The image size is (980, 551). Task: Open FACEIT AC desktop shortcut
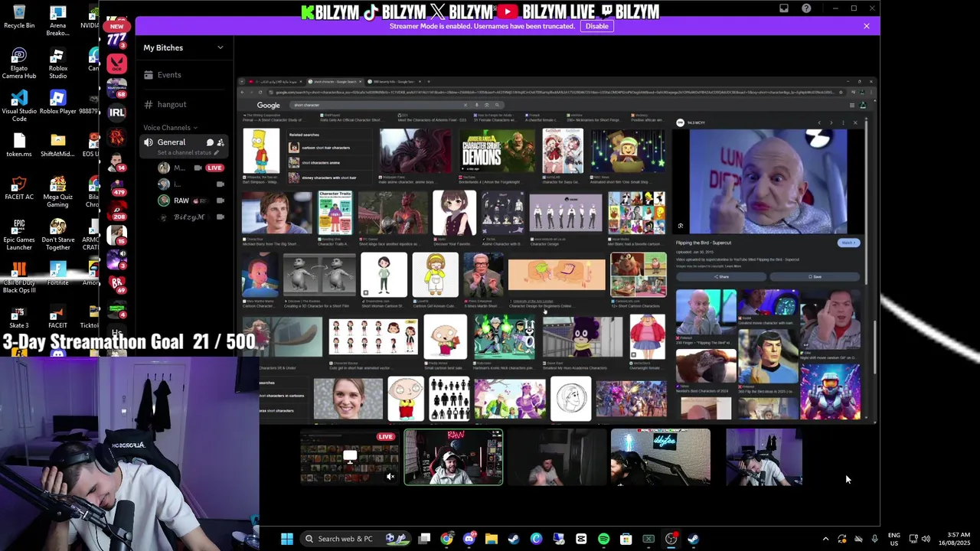(x=19, y=188)
